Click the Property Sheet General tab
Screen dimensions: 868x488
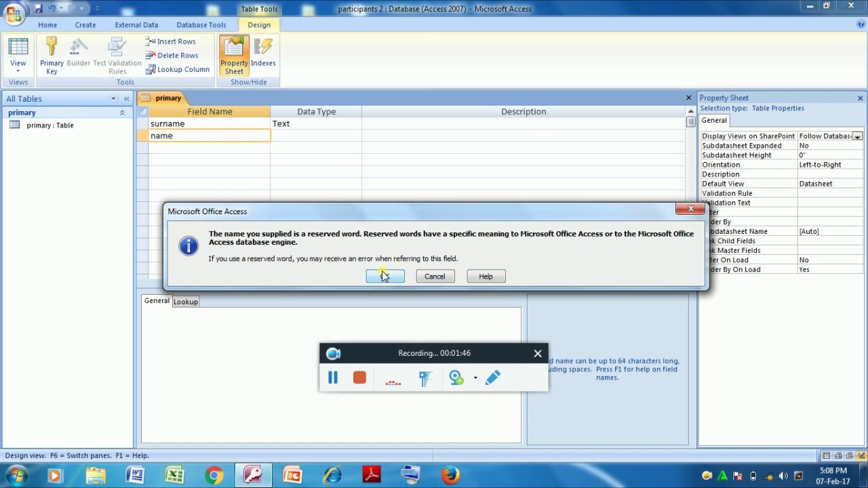(714, 121)
